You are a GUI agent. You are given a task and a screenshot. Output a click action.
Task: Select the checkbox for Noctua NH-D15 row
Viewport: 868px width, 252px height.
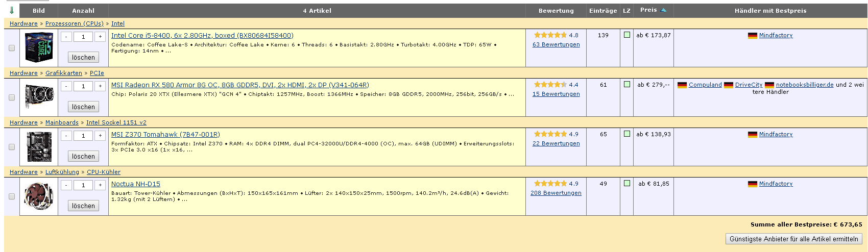click(12, 196)
